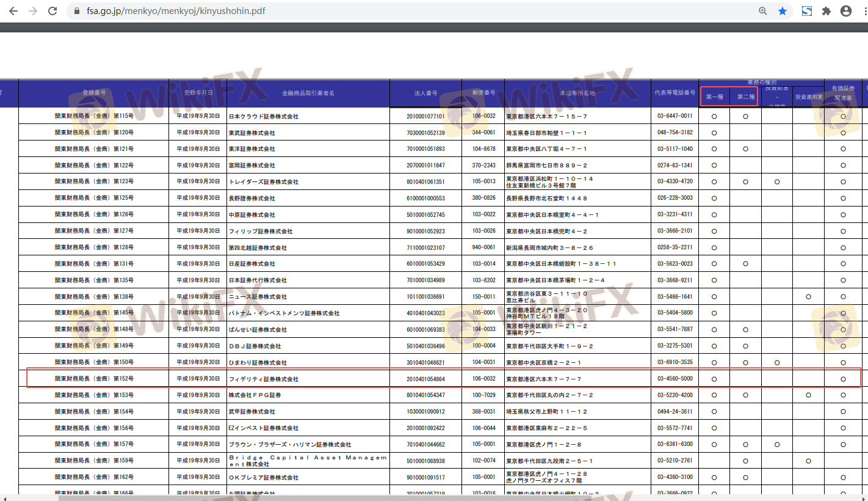The width and height of the screenshot is (868, 501).
Task: Go back to the previous page
Action: [x=13, y=11]
